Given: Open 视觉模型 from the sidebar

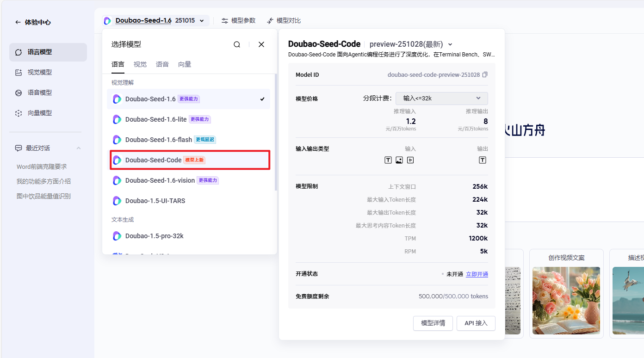Looking at the screenshot, I should tap(48, 72).
